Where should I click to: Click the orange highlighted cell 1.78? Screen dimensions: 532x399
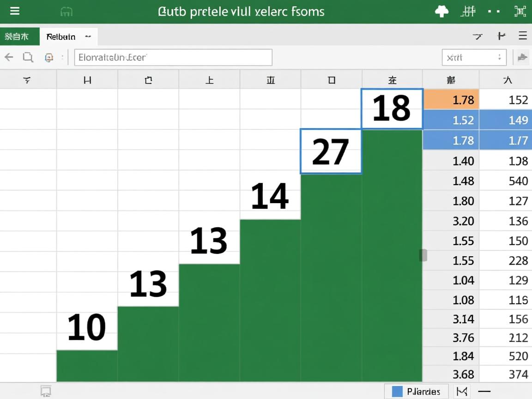pyautogui.click(x=451, y=100)
